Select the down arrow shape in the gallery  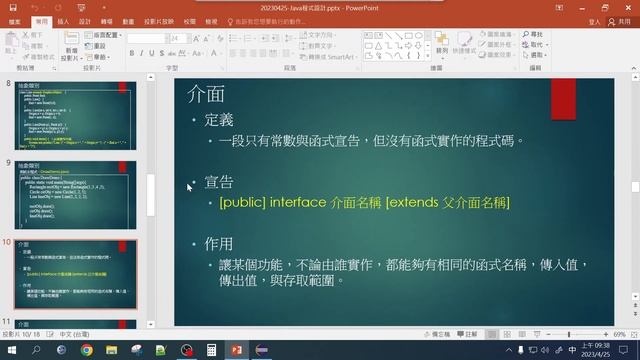coord(419,46)
